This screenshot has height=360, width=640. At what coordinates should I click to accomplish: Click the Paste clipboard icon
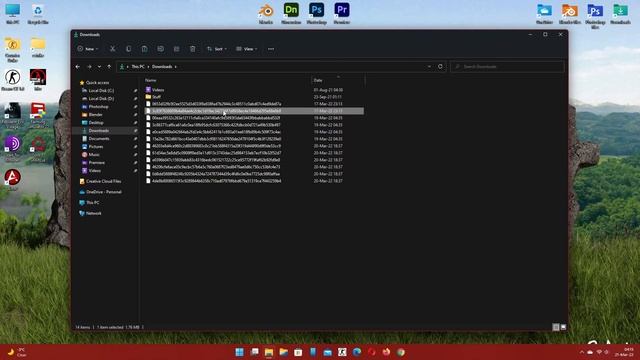point(144,49)
